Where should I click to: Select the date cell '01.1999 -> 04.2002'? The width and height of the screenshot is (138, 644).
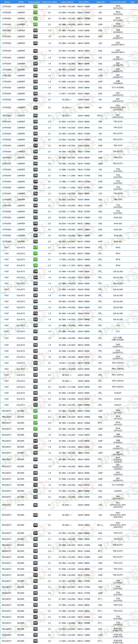point(67,81)
